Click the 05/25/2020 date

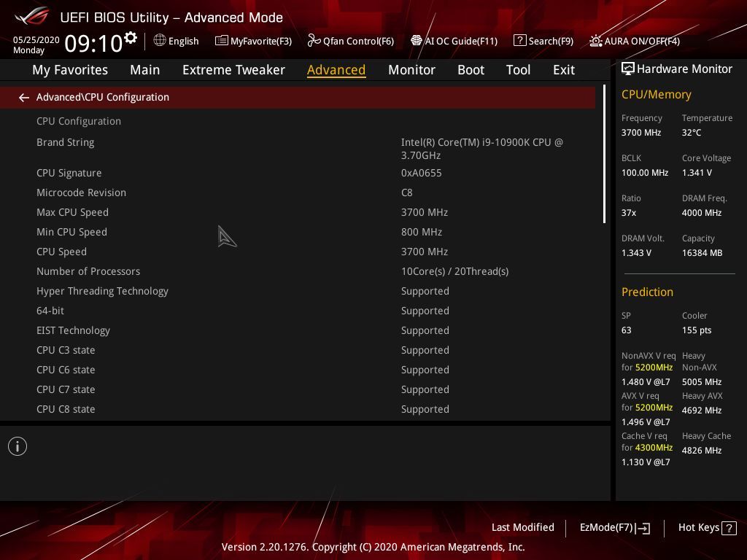(x=36, y=40)
